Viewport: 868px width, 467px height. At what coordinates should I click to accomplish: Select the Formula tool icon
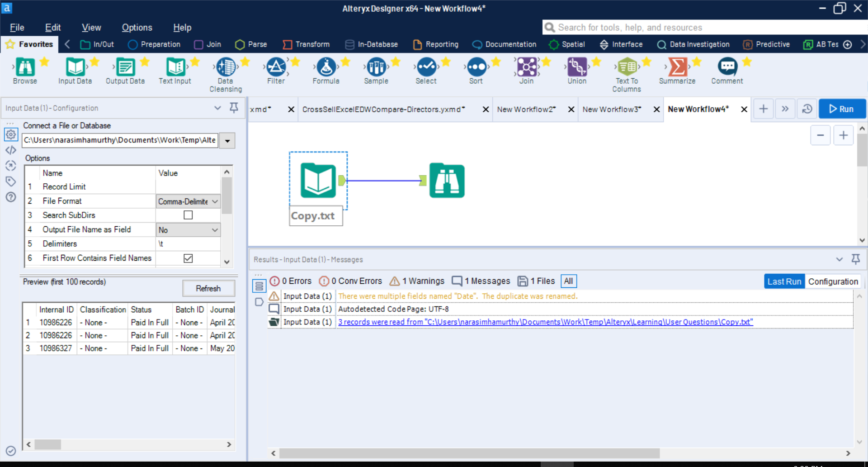[x=326, y=67]
